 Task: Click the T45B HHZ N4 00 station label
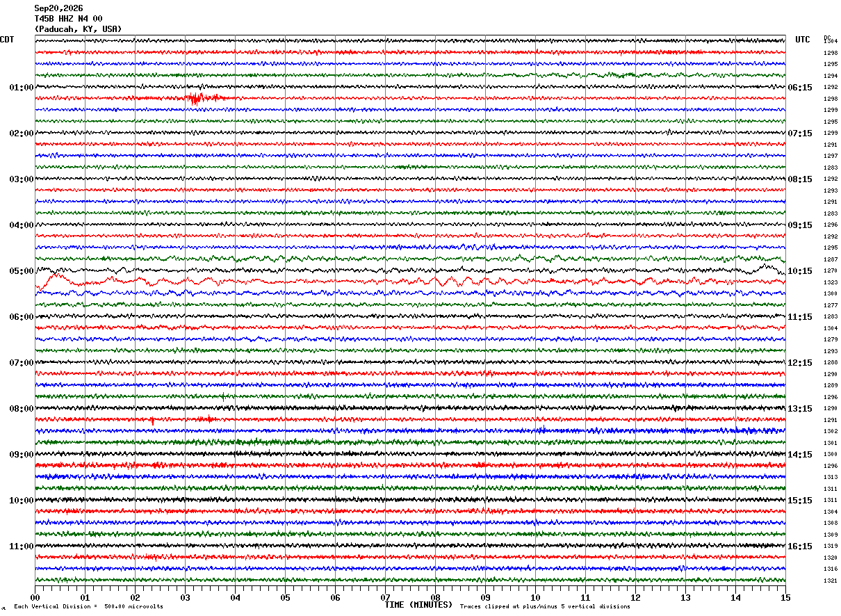(x=68, y=19)
